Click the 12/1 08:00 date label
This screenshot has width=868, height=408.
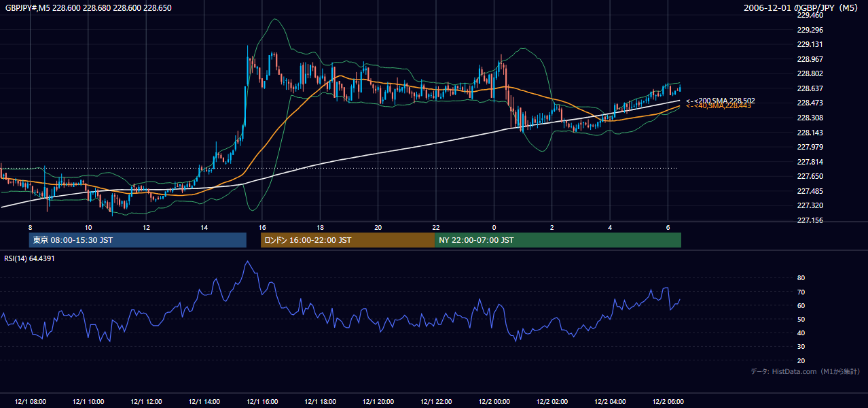point(30,402)
